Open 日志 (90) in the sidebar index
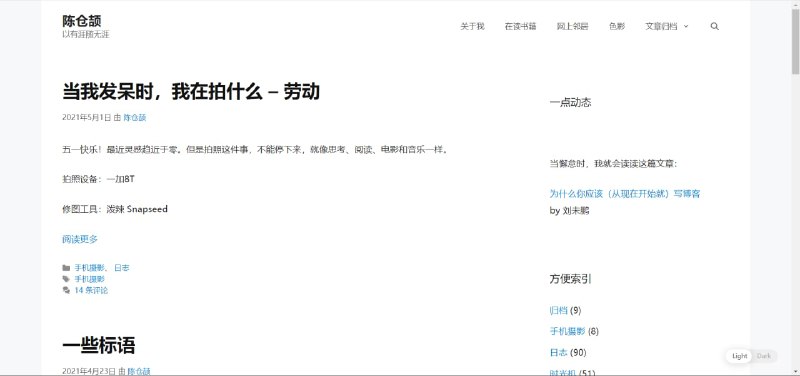The image size is (800, 376). point(559,352)
